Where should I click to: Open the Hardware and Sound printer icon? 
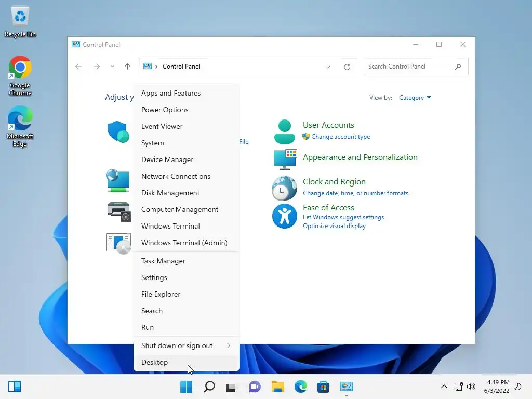pyautogui.click(x=119, y=212)
